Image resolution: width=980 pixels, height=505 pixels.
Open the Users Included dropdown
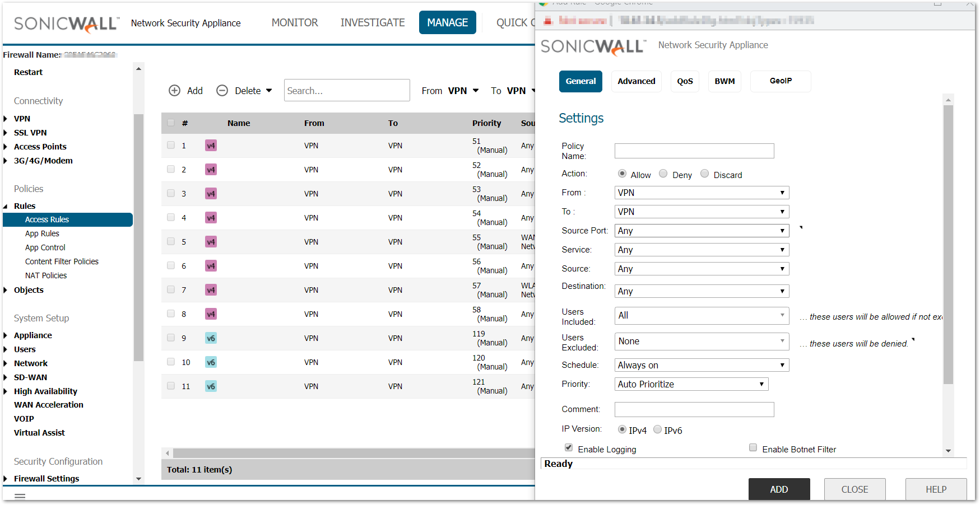coord(702,316)
